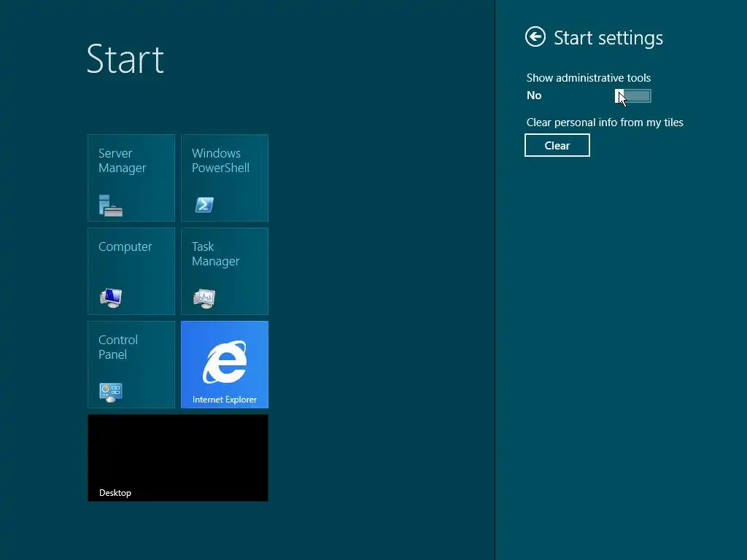Click the Start heading text
This screenshot has width=747, height=560.
tap(125, 59)
